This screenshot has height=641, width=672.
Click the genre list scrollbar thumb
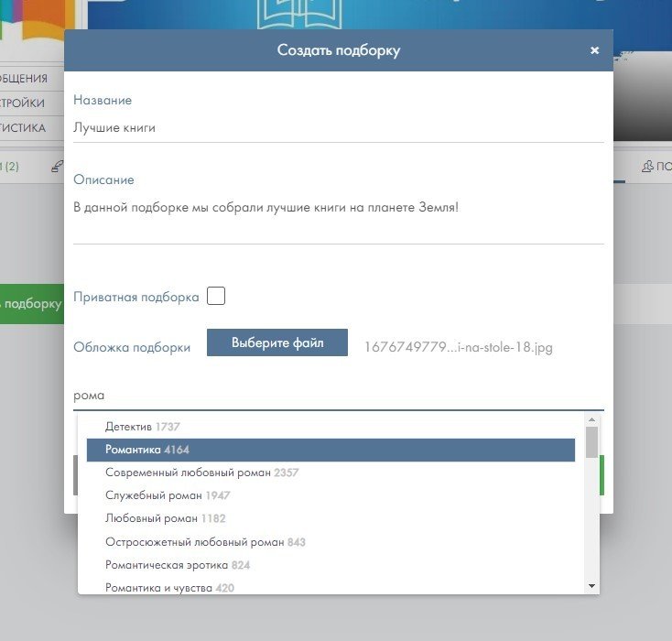click(x=591, y=441)
